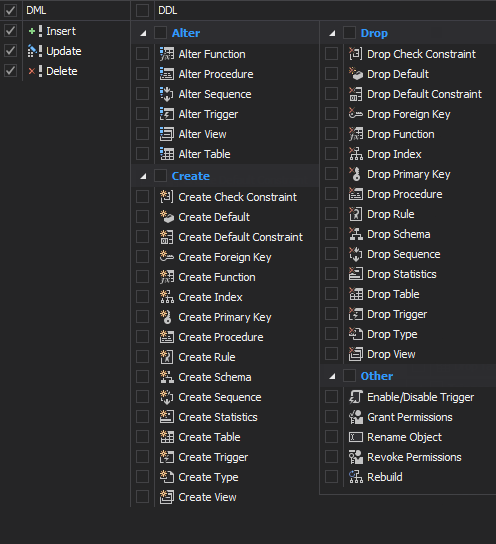Screen dimensions: 496x544
Task: Click the Grant Permissions icon
Action: [x=356, y=417]
